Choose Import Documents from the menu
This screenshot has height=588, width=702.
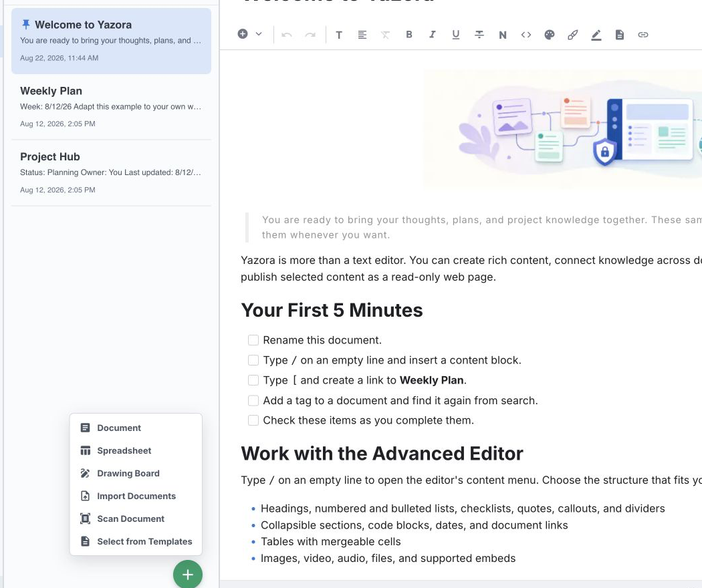[136, 496]
